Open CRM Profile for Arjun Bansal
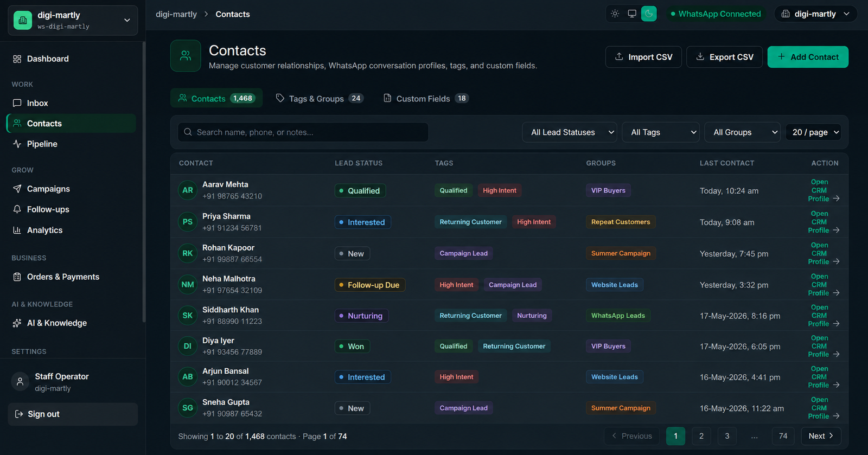The width and height of the screenshot is (868, 455). tap(824, 377)
